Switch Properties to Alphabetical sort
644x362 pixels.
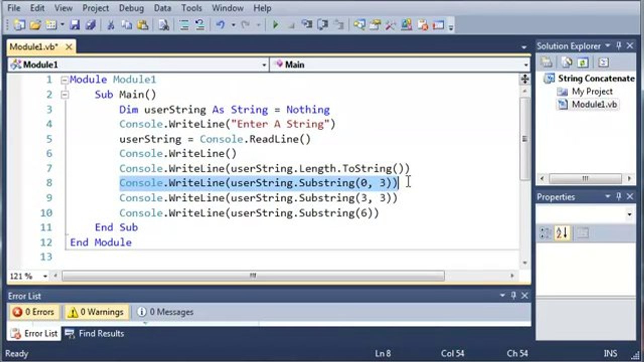click(562, 233)
